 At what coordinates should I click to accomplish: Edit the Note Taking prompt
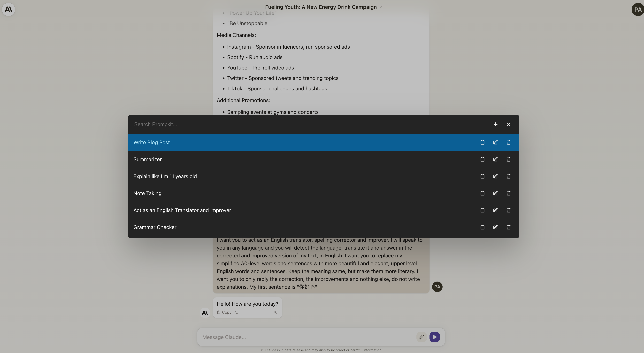[495, 193]
